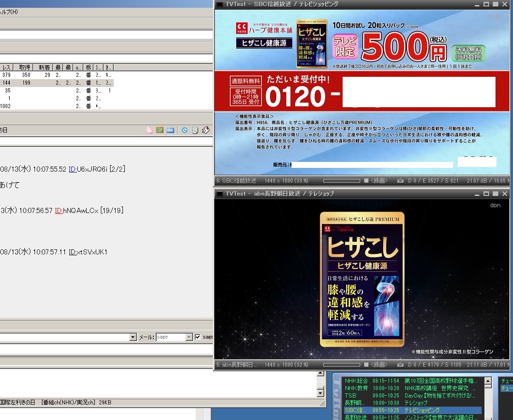
Task: Capture screenshot with camera icon in abn window
Action: (x=400, y=364)
